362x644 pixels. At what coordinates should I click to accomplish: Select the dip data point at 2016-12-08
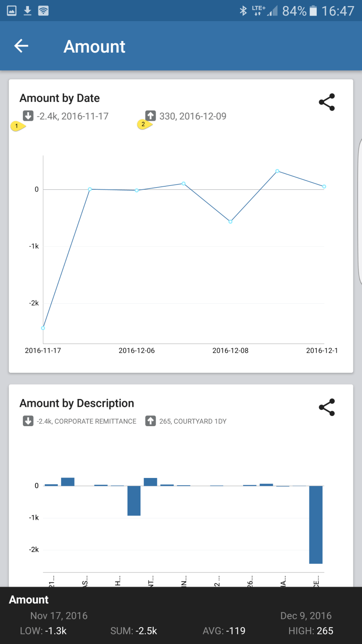click(x=231, y=222)
